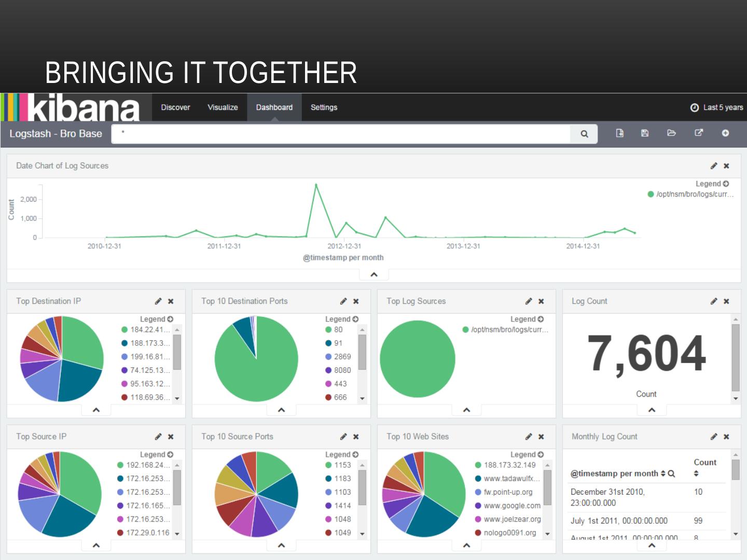Edit the Top 10 Source Ports panel
This screenshot has height=560, width=747.
coord(343,437)
